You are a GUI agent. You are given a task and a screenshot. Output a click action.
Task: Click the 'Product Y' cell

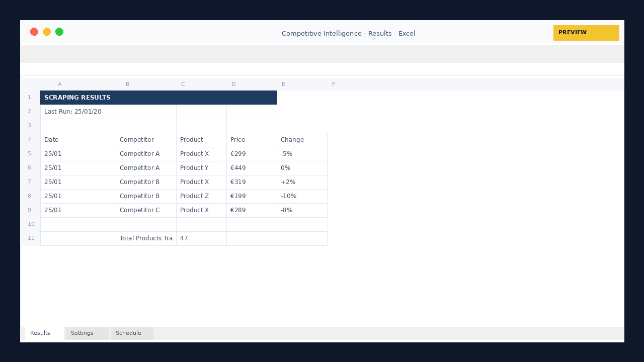pos(201,168)
